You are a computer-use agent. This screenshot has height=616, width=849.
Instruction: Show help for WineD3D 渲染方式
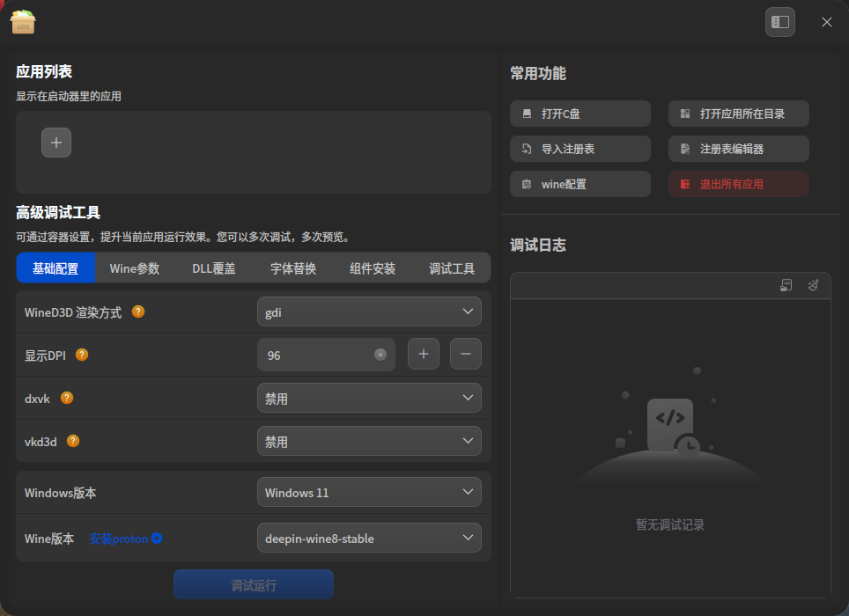tap(138, 312)
